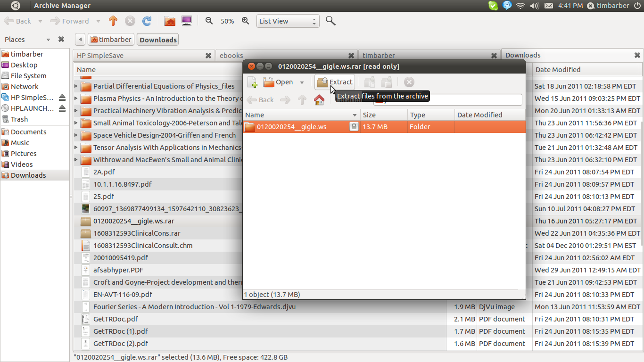Screen dimensions: 644x362
Task: Open Back history dropdown arrow
Action: [40, 21]
